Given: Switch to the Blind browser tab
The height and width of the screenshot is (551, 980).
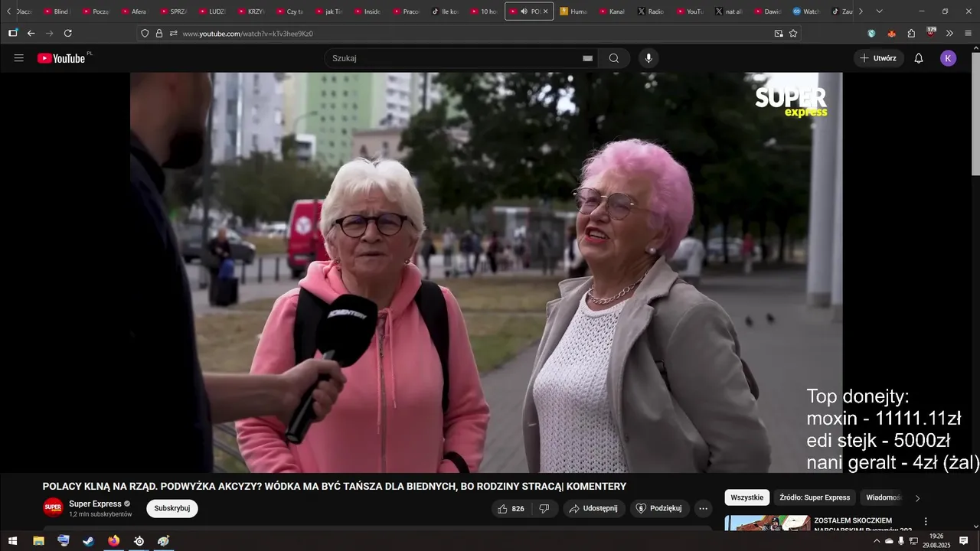Looking at the screenshot, I should tap(56, 11).
